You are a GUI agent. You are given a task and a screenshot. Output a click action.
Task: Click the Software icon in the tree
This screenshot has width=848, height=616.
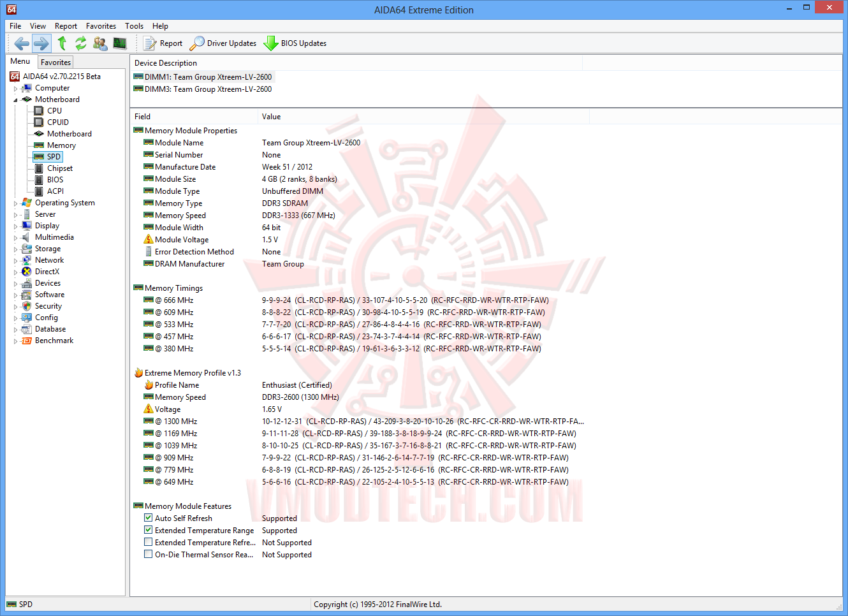pos(27,295)
